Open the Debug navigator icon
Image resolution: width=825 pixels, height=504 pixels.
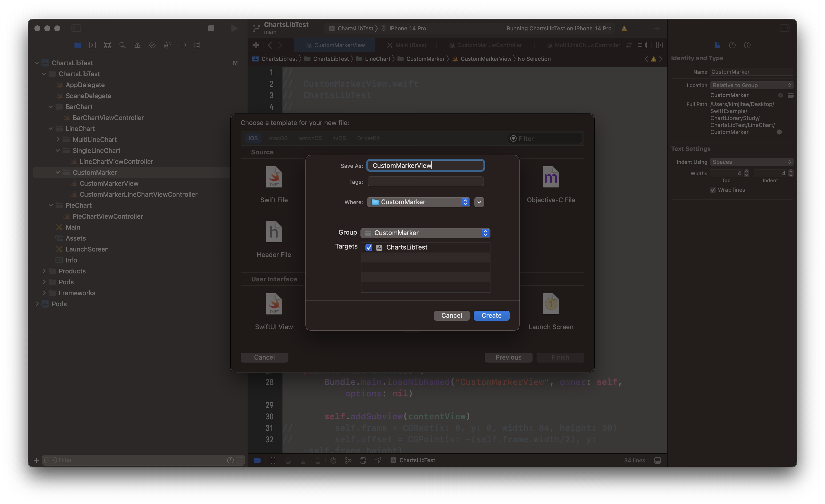pos(167,45)
